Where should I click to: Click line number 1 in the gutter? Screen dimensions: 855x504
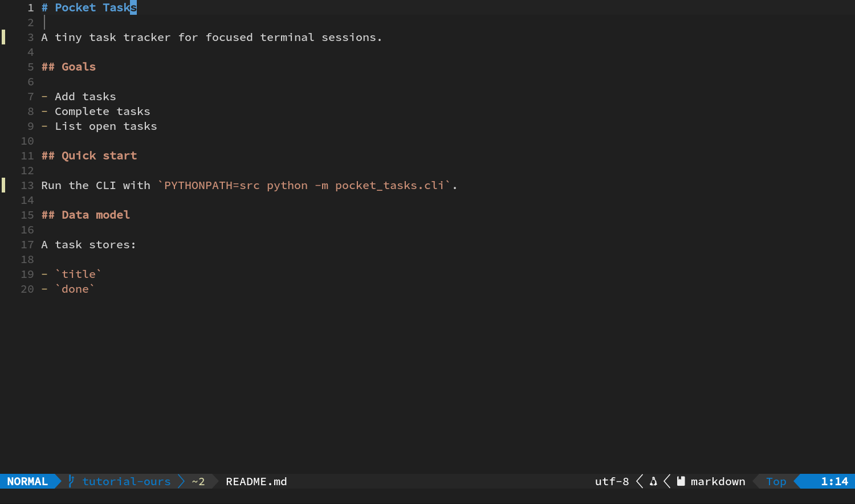(31, 7)
